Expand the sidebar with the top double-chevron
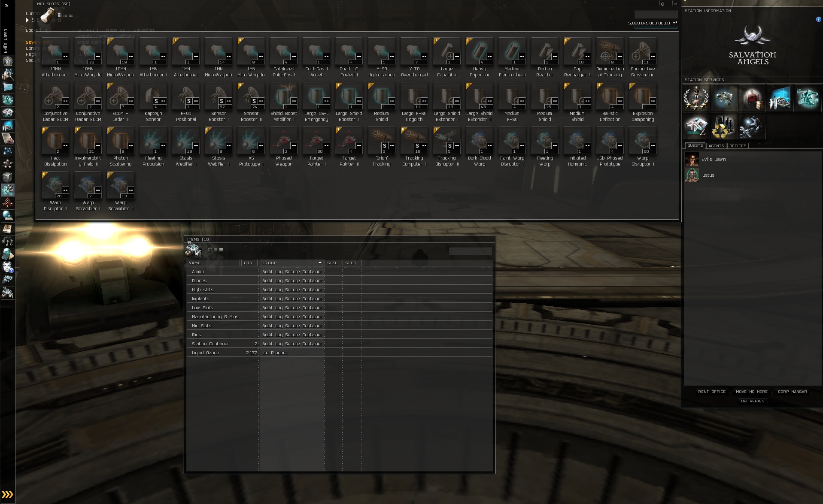The image size is (823, 504). point(6,6)
